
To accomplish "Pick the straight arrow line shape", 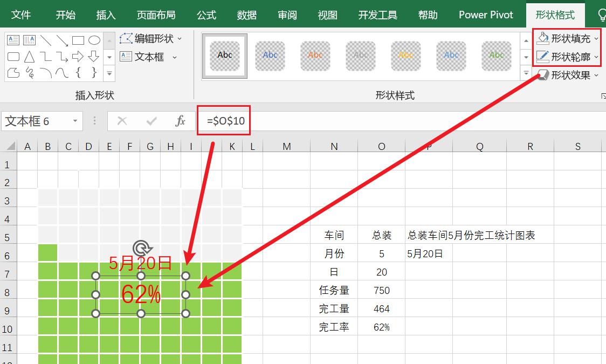I will (62, 40).
